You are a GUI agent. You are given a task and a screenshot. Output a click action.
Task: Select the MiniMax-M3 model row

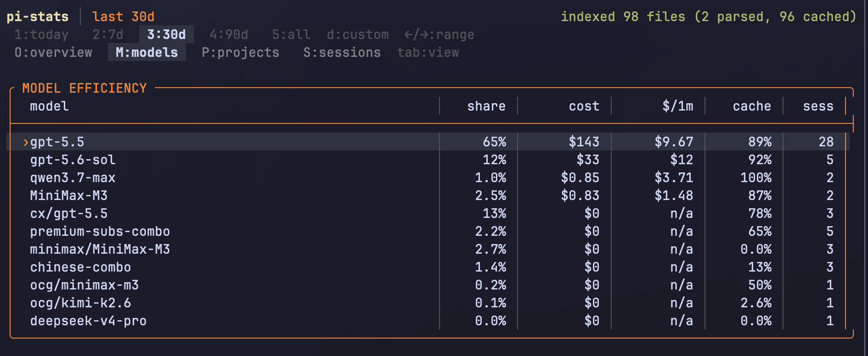[x=428, y=195]
